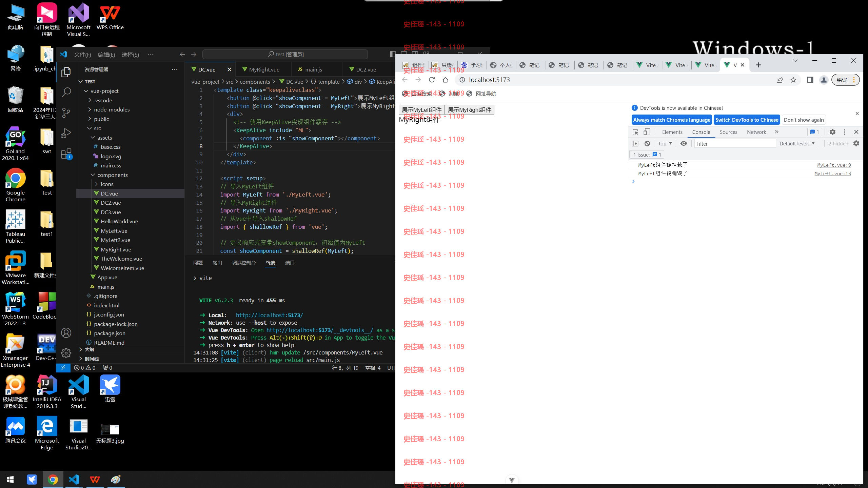
Task: Click the 展示MyLeft组件 button
Action: pos(421,110)
